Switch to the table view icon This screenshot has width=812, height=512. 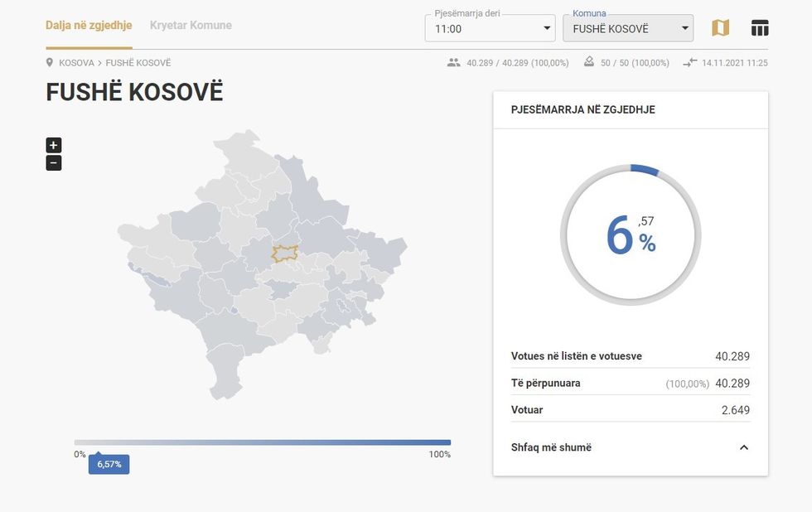[x=760, y=27]
